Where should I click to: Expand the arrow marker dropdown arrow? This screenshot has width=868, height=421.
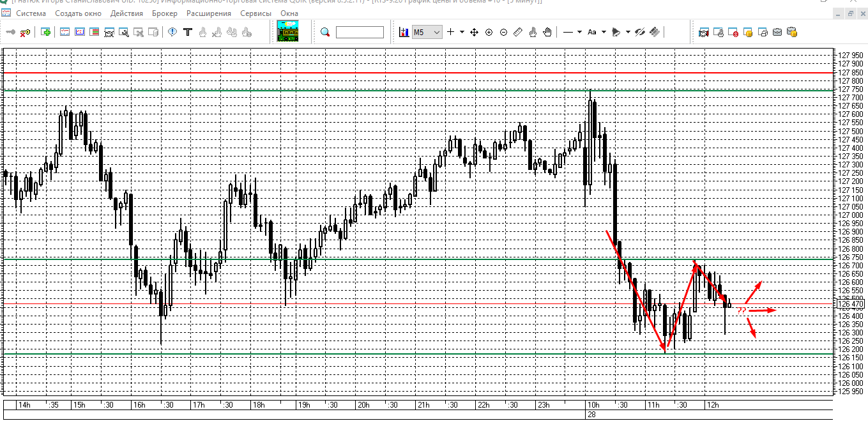point(628,32)
